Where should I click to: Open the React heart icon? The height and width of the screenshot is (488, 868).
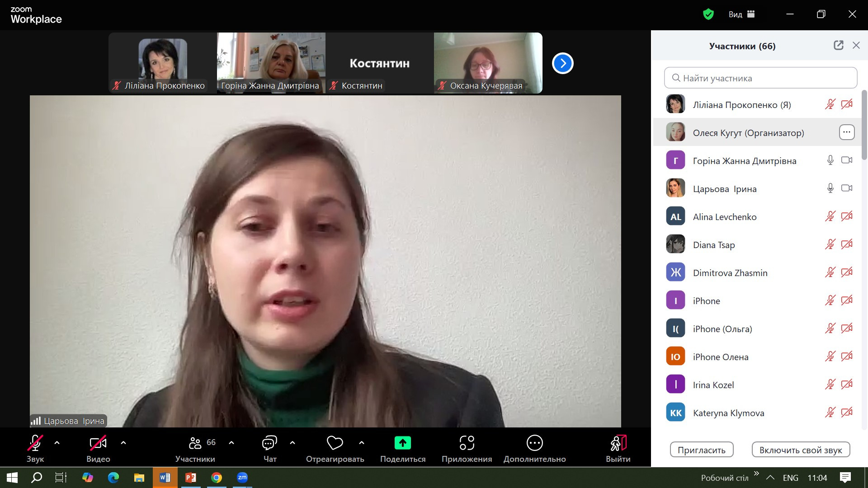click(x=335, y=443)
